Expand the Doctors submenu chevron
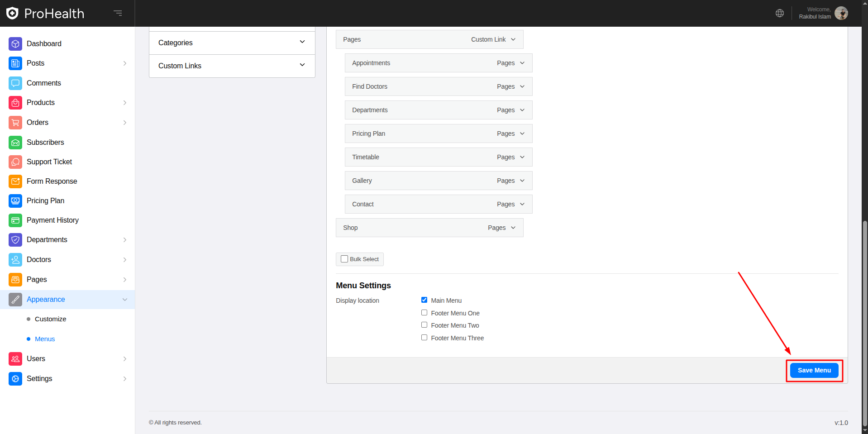The height and width of the screenshot is (434, 868). pyautogui.click(x=125, y=260)
